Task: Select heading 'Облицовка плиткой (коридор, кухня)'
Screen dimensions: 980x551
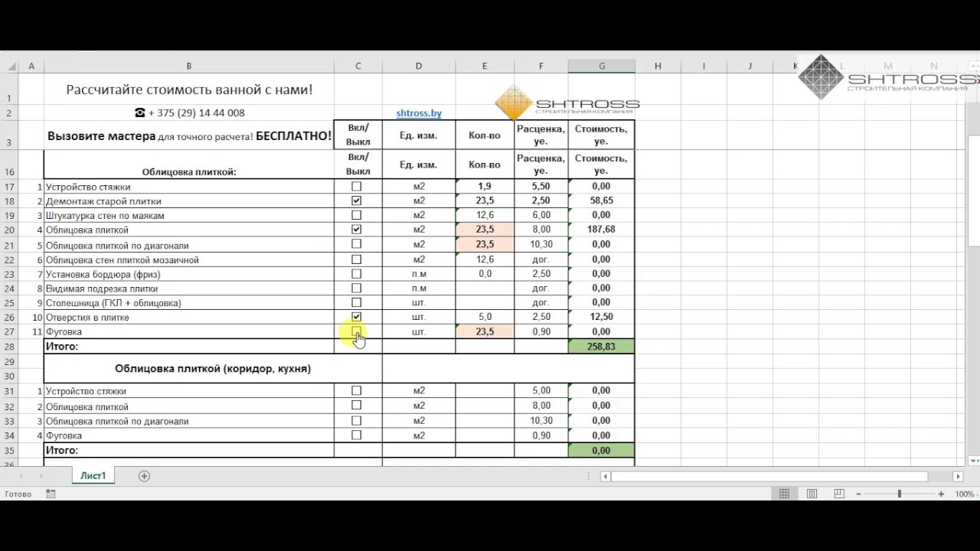Action: pyautogui.click(x=213, y=369)
